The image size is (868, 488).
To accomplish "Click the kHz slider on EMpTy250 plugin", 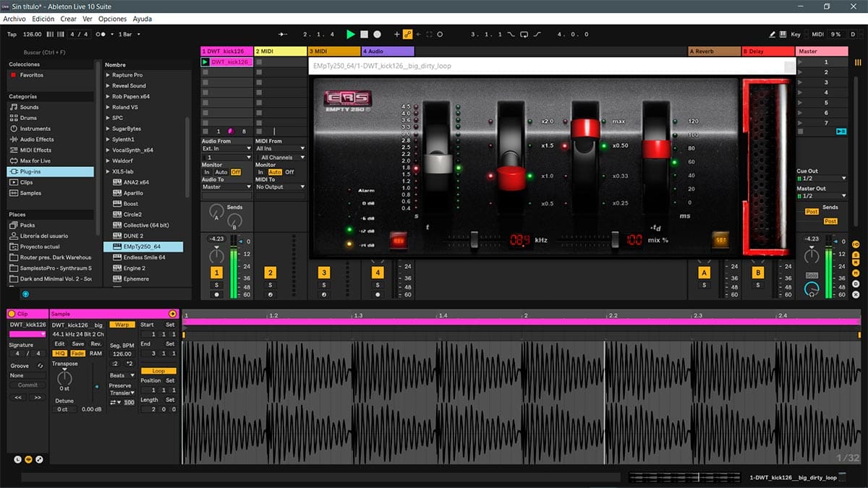I will [x=475, y=239].
